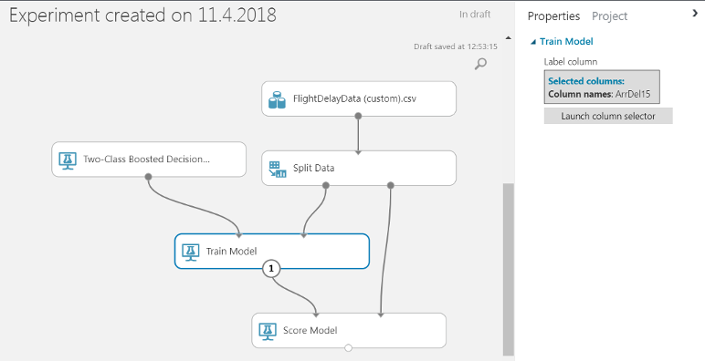Click the scrollbar up arrow
The height and width of the screenshot is (361, 705).
tap(508, 38)
